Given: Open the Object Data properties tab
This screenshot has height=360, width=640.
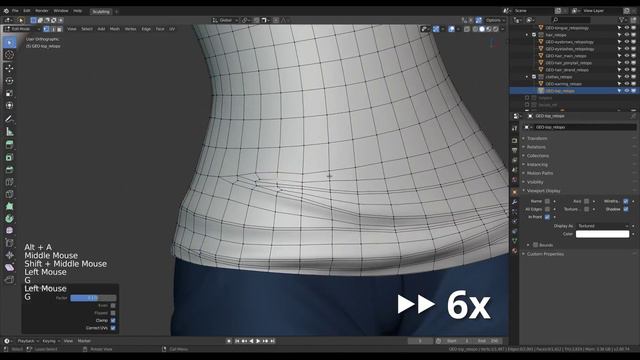Looking at the screenshot, I should pos(514,241).
